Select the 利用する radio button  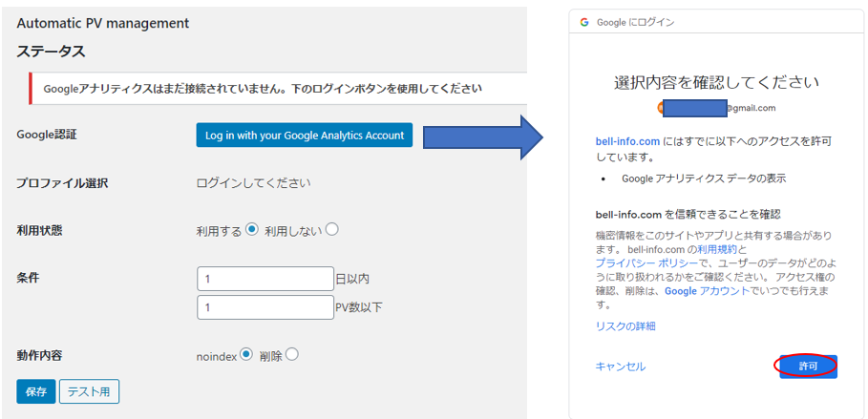pyautogui.click(x=252, y=229)
